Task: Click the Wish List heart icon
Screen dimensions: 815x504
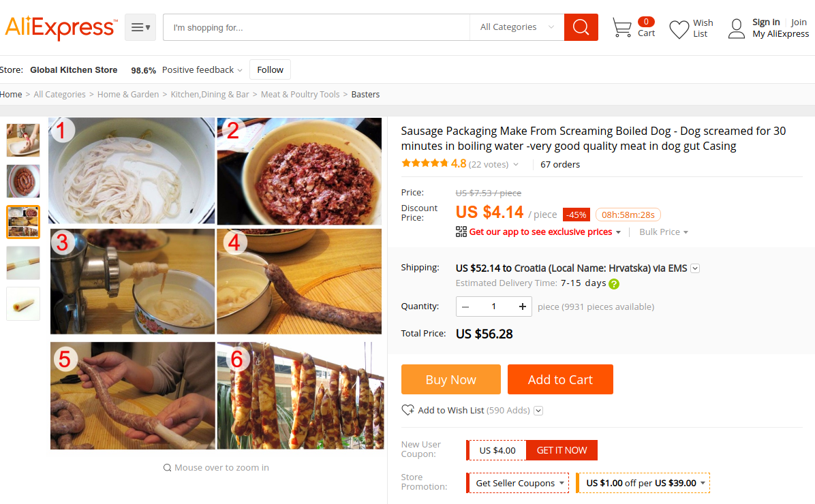Action: (x=679, y=29)
